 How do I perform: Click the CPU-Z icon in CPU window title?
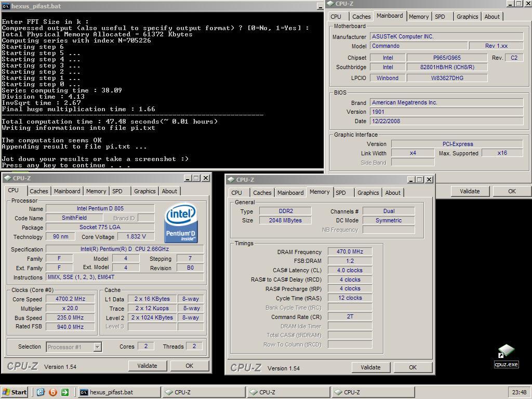pyautogui.click(x=7, y=178)
